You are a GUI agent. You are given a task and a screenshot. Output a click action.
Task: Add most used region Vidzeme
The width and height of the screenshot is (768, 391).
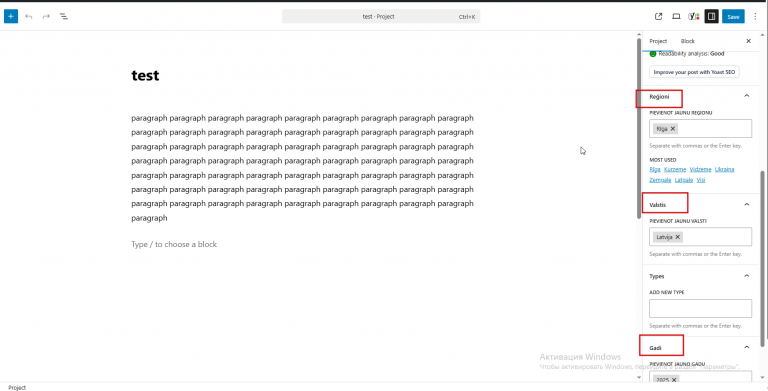coord(700,169)
